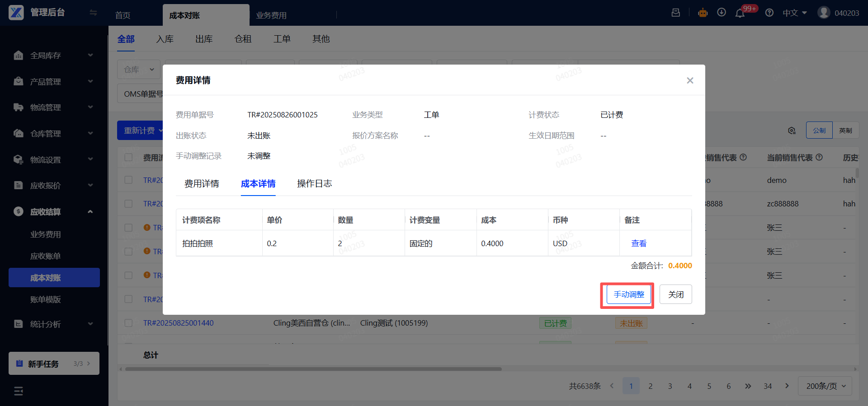Image resolution: width=868 pixels, height=406 pixels.
Task: Expand the 物流管理 sidebar menu
Action: [x=90, y=107]
